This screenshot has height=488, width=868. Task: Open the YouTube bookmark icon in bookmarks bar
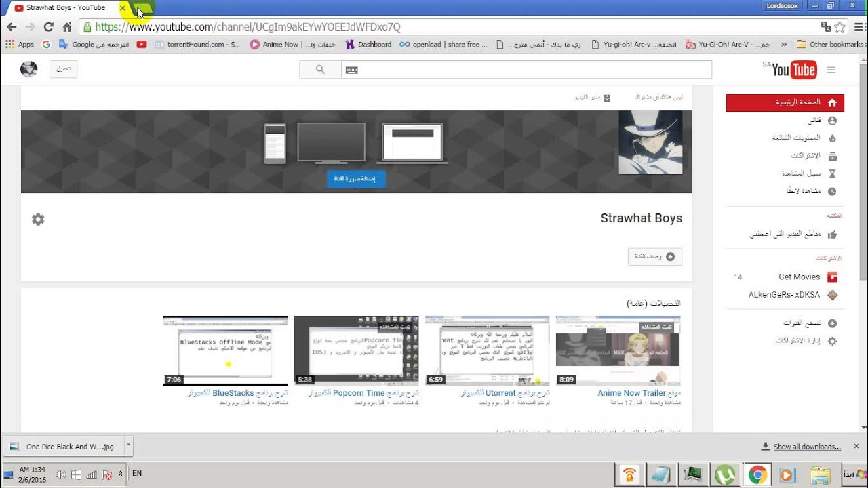click(142, 45)
